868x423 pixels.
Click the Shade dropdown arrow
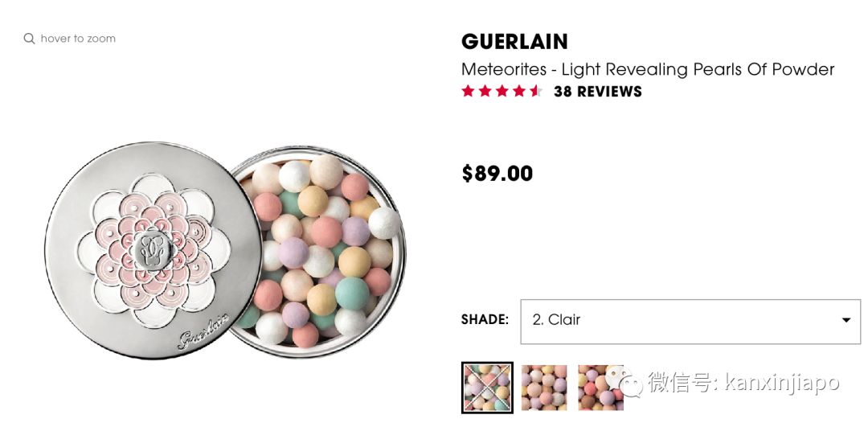[x=845, y=320]
